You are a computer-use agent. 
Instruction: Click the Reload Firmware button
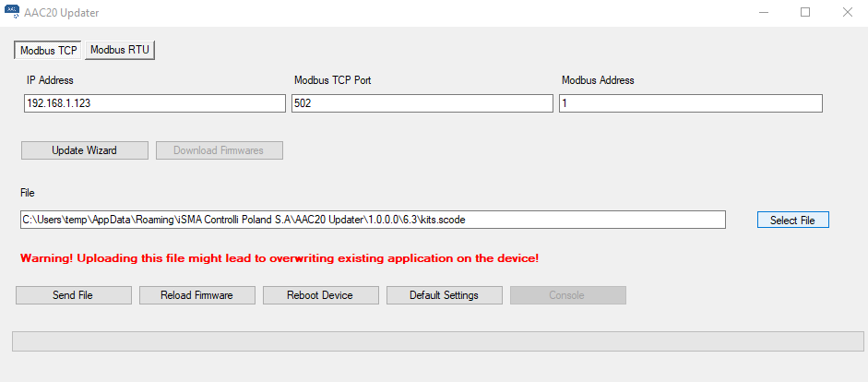(x=196, y=295)
